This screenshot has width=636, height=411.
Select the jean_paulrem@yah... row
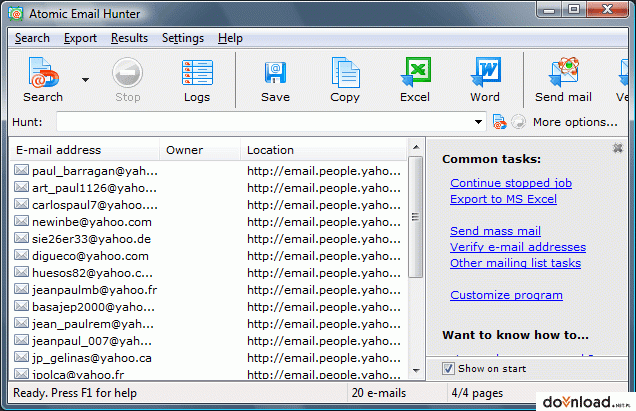pos(208,324)
